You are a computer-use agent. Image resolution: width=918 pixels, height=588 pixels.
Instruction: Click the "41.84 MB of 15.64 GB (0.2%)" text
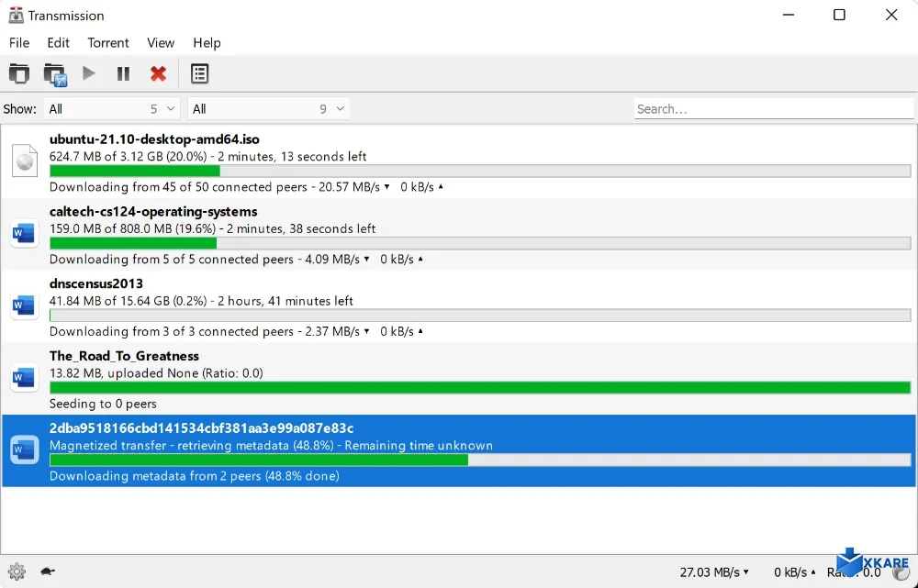(129, 301)
